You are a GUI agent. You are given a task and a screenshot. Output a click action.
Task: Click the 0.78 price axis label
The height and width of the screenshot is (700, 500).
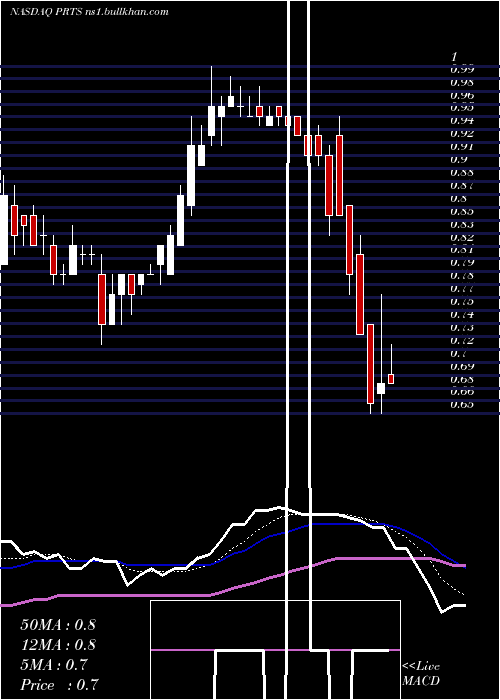(x=462, y=275)
